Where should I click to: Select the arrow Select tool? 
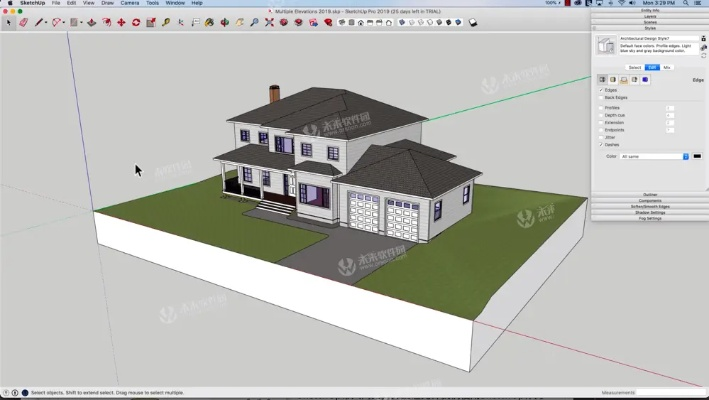pos(9,21)
